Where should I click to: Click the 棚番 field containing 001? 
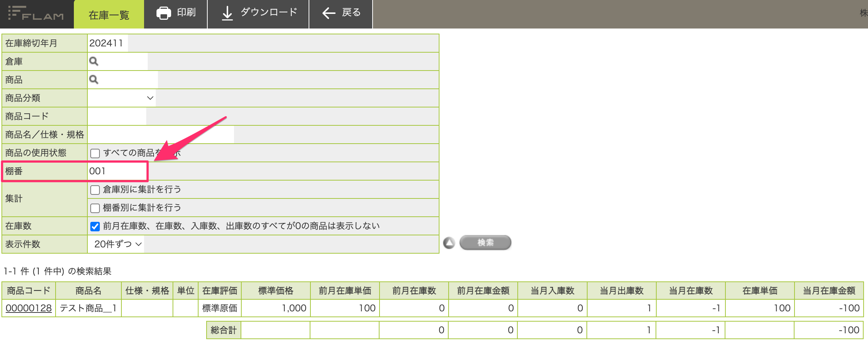tap(117, 171)
